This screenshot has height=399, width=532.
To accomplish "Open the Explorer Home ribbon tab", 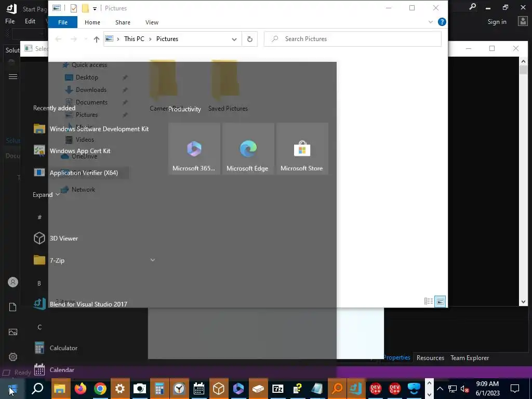I will tap(92, 22).
